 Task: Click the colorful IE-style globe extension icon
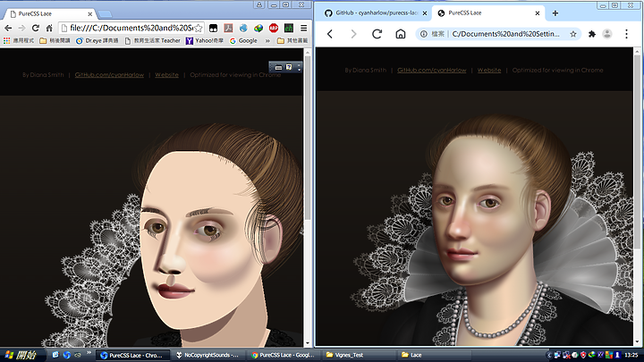pyautogui.click(x=258, y=28)
